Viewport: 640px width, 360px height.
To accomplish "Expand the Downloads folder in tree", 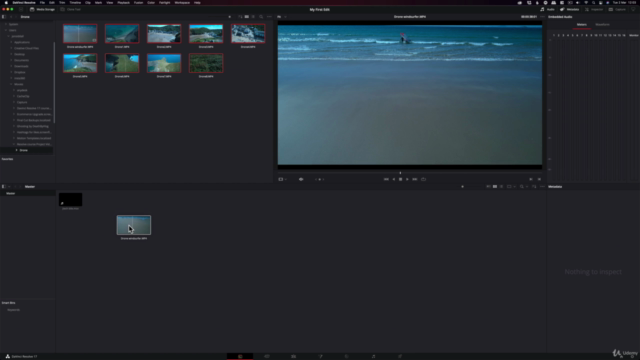I will (11, 66).
